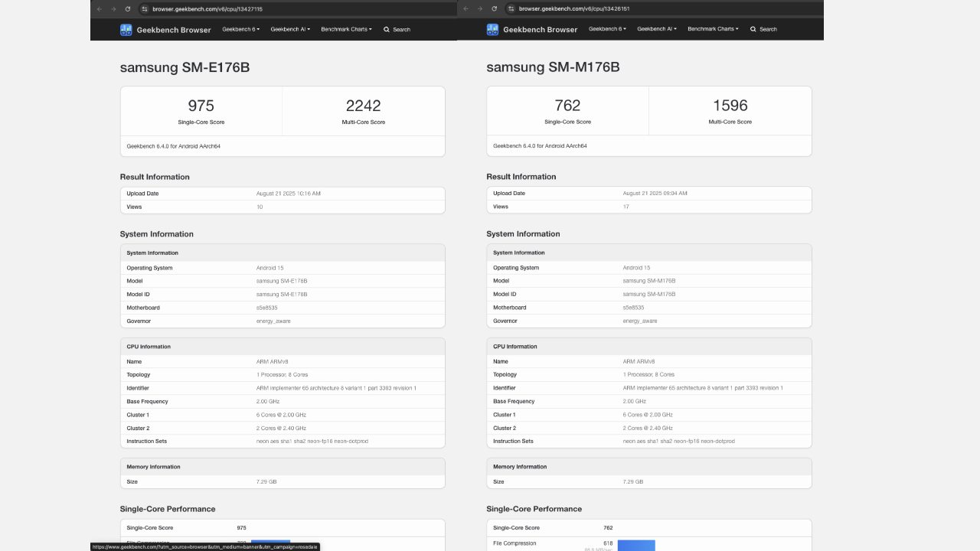
Task: Click the File Compression score bar
Action: click(637, 545)
